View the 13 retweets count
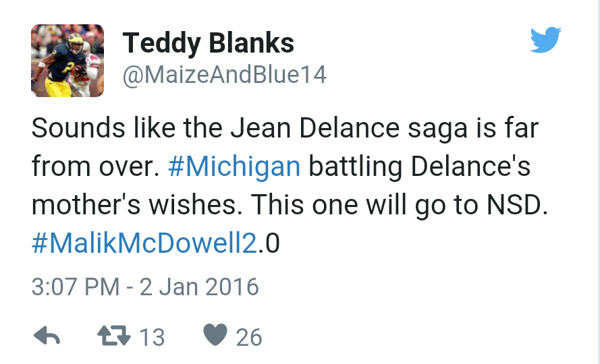The height and width of the screenshot is (364, 600). point(152,336)
